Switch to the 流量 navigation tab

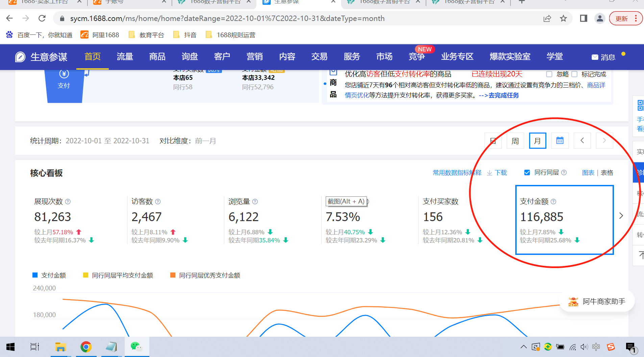(x=125, y=56)
